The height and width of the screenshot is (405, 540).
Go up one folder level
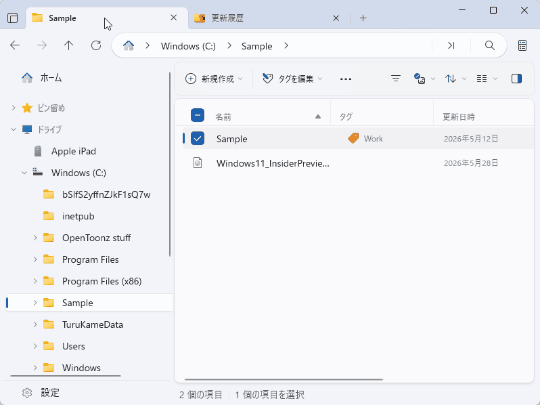tap(69, 45)
